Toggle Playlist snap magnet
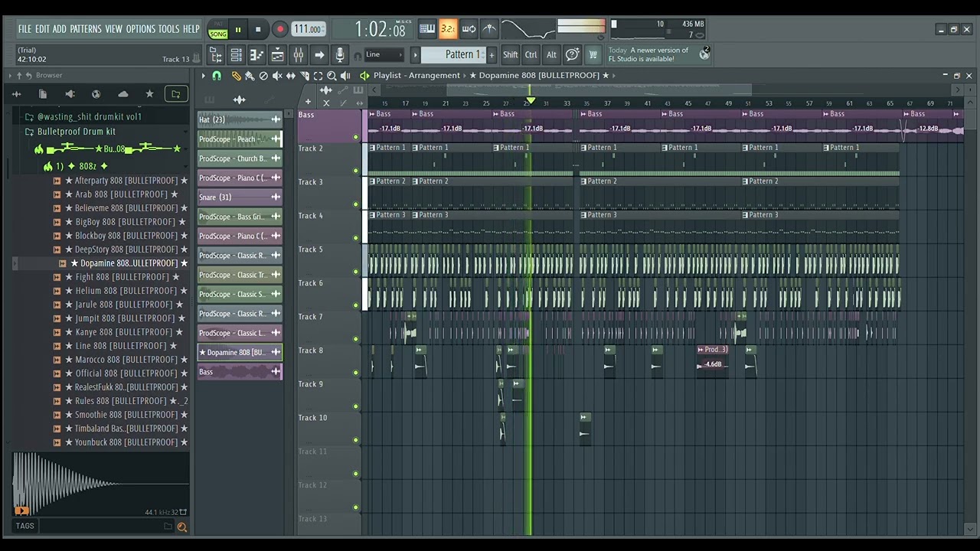The width and height of the screenshot is (980, 551). (x=217, y=76)
